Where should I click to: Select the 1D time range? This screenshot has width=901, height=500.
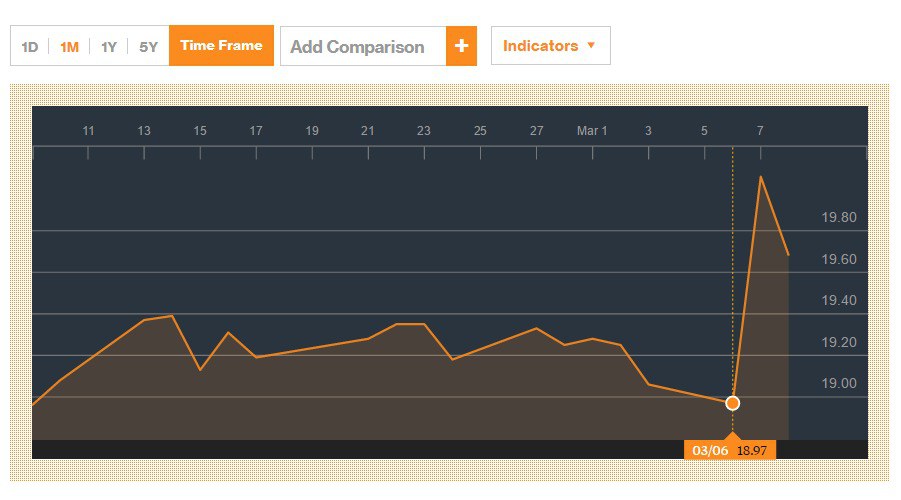30,46
